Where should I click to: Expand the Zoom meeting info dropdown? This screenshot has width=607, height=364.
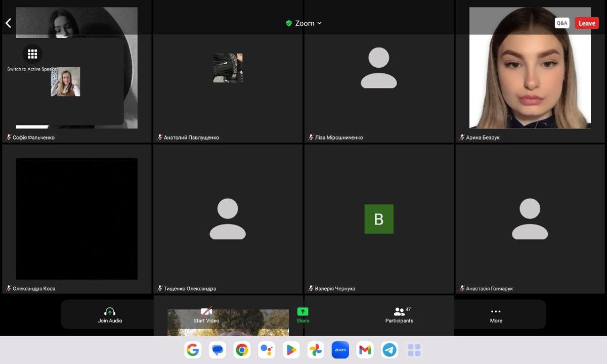click(304, 23)
